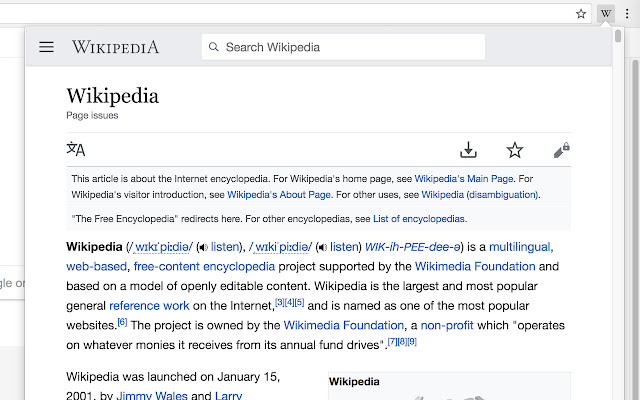Click the second IPA pronunciation link

point(280,247)
